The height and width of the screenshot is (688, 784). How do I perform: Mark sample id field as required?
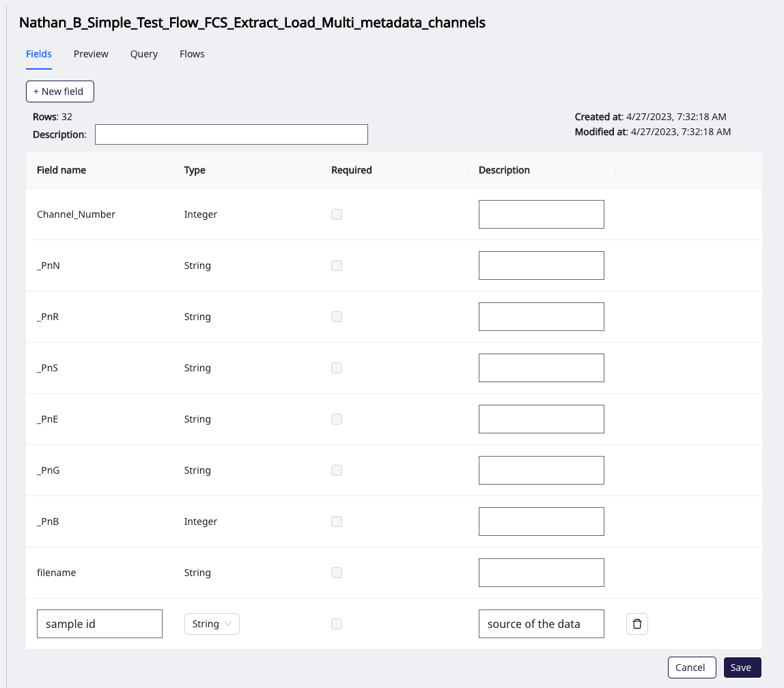pyautogui.click(x=337, y=624)
